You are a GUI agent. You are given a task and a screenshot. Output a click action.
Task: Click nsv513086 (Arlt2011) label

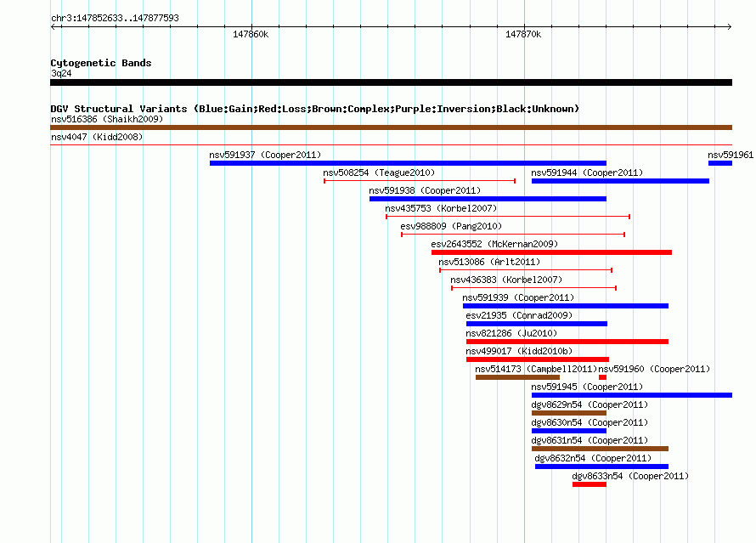[x=489, y=262]
